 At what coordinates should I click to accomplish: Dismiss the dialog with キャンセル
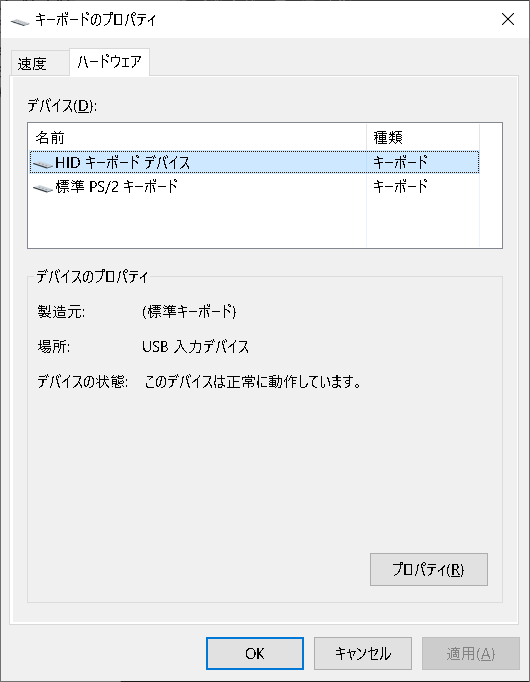click(363, 653)
